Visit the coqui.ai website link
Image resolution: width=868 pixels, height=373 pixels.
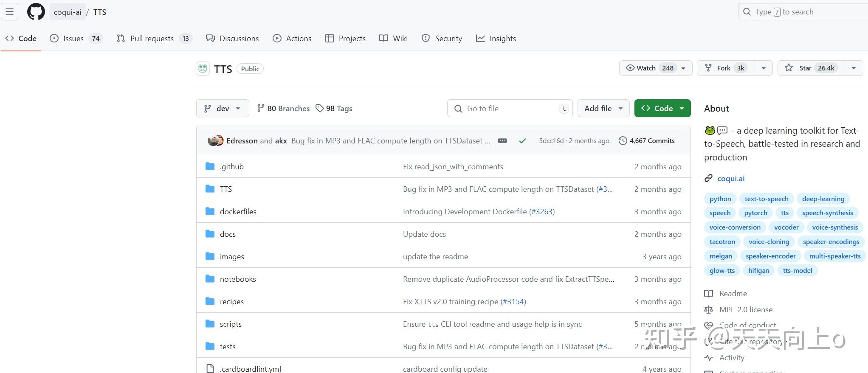[x=731, y=179]
